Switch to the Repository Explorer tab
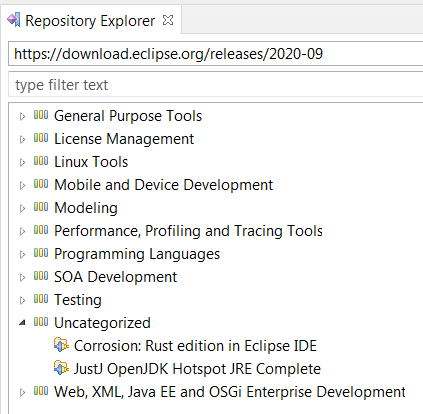This screenshot has height=414, width=423. click(90, 21)
